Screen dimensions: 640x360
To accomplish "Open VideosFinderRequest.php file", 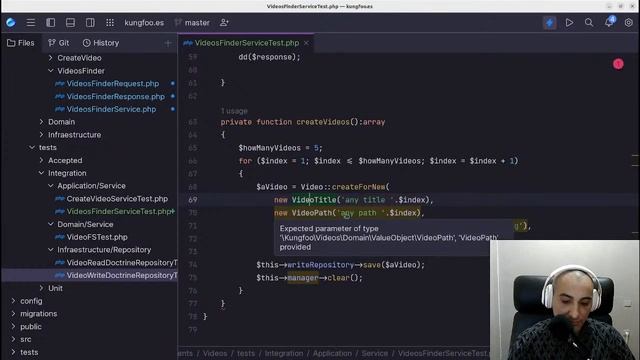I will coord(113,84).
